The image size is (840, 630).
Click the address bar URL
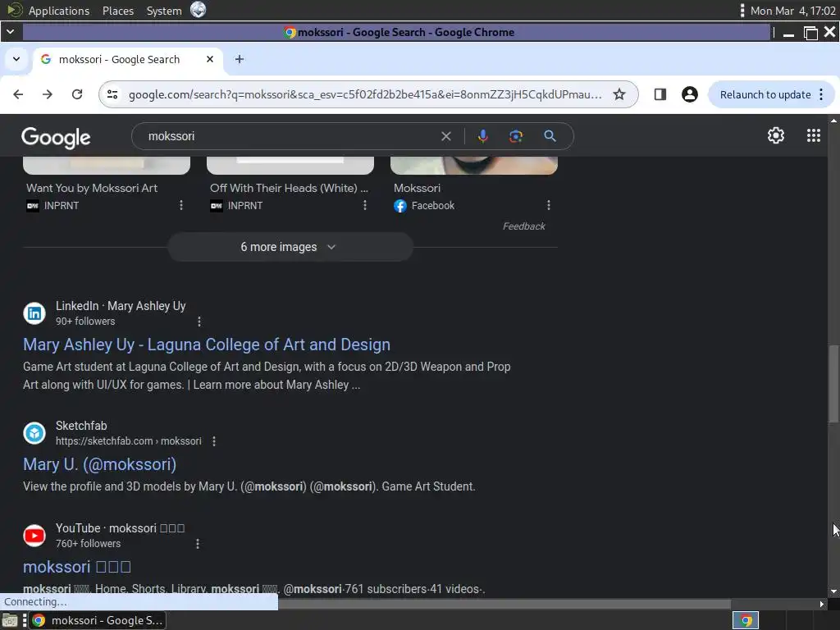pyautogui.click(x=365, y=94)
